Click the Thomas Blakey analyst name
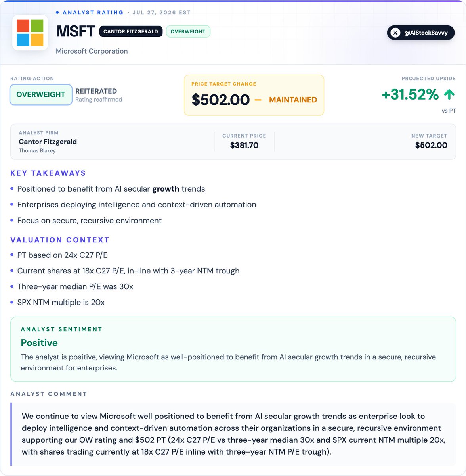The height and width of the screenshot is (476, 466). 37,151
